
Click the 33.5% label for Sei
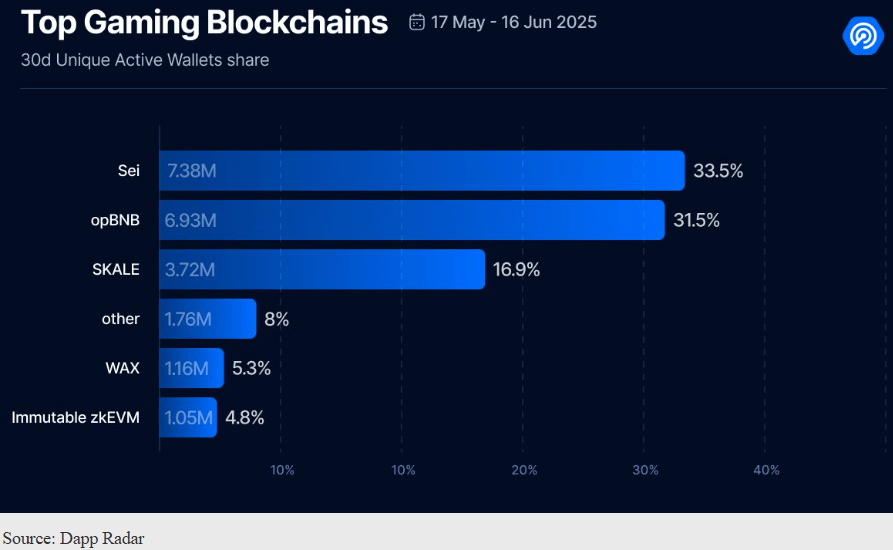718,171
